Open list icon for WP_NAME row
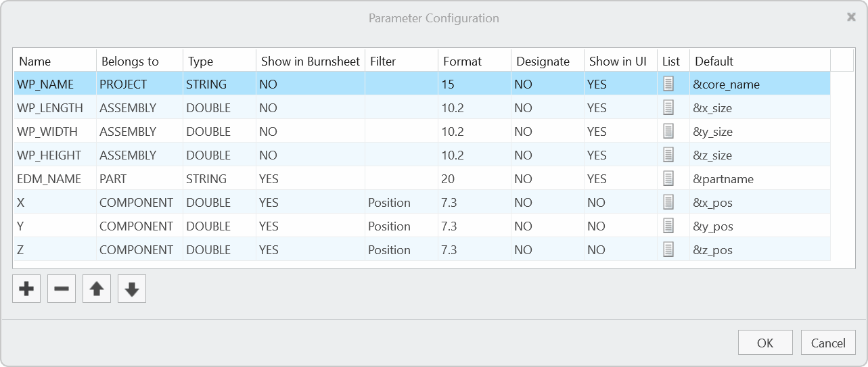The height and width of the screenshot is (367, 868). point(669,84)
